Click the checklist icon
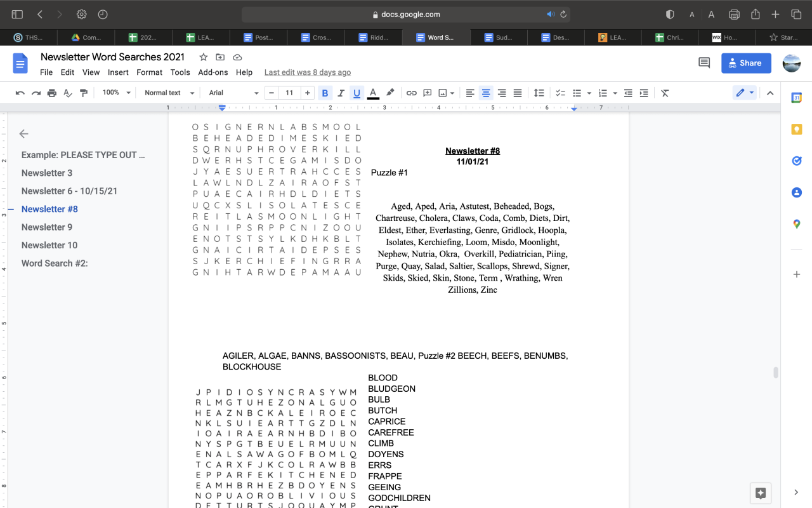This screenshot has height=508, width=812. (x=560, y=93)
